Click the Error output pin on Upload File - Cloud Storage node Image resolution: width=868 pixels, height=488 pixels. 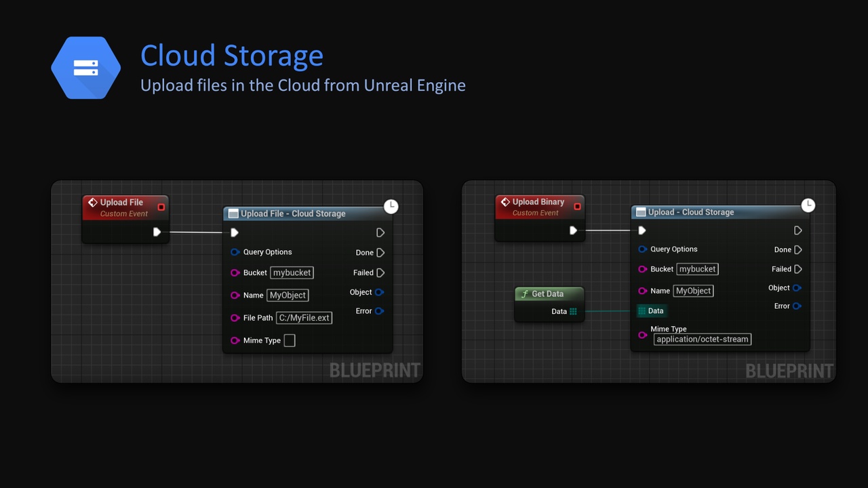(x=379, y=311)
